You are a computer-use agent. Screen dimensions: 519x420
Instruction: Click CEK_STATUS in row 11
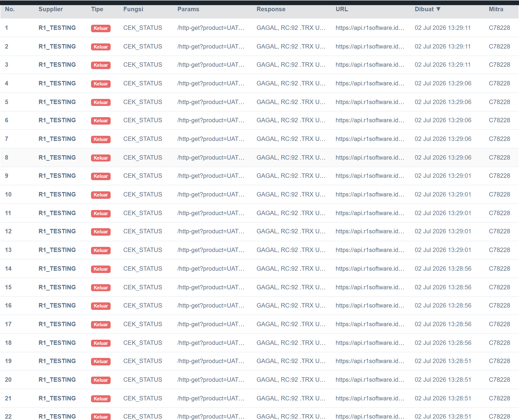pyautogui.click(x=143, y=213)
